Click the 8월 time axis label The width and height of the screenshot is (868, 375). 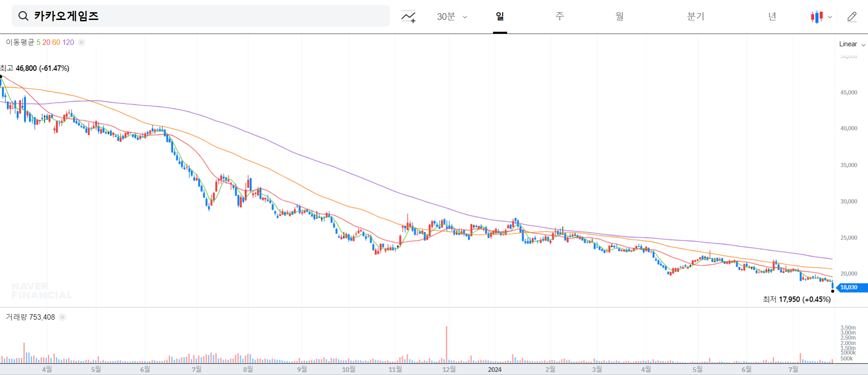coord(248,370)
